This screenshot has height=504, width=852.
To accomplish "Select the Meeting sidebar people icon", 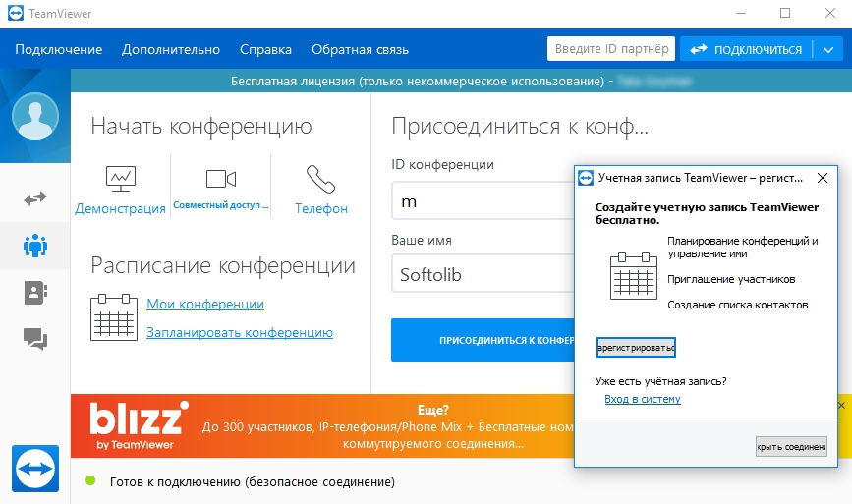I will coord(35,246).
